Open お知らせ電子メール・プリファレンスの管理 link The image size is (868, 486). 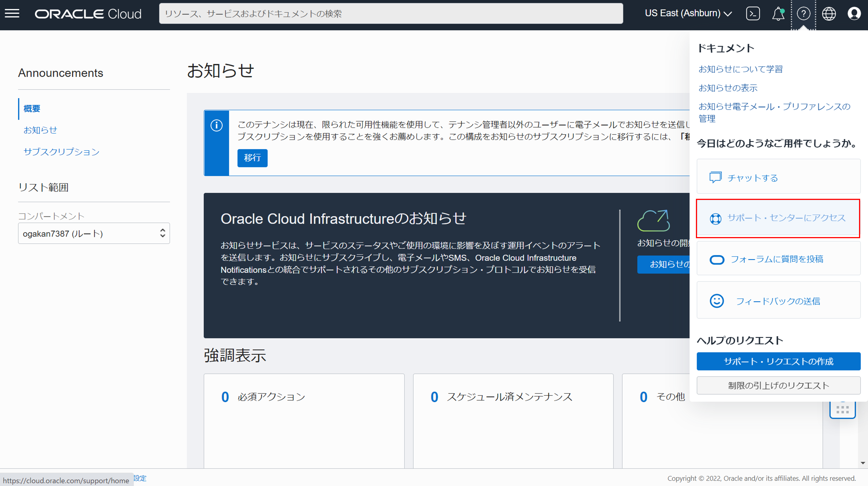click(774, 112)
